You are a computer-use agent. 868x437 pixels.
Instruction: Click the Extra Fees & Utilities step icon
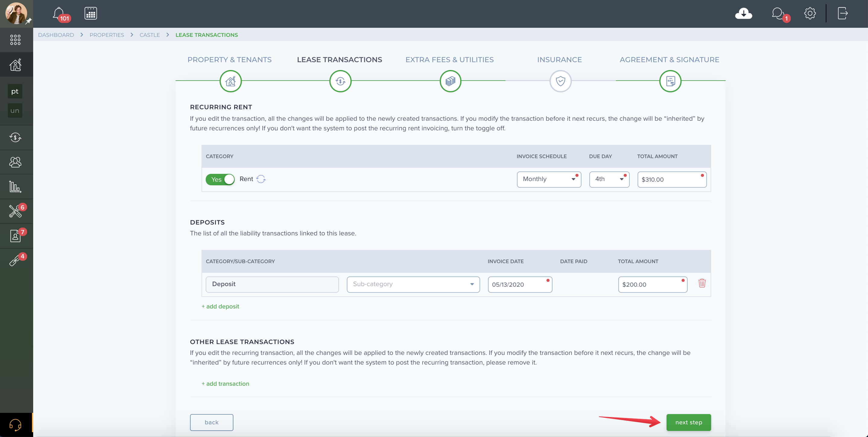[x=450, y=81]
